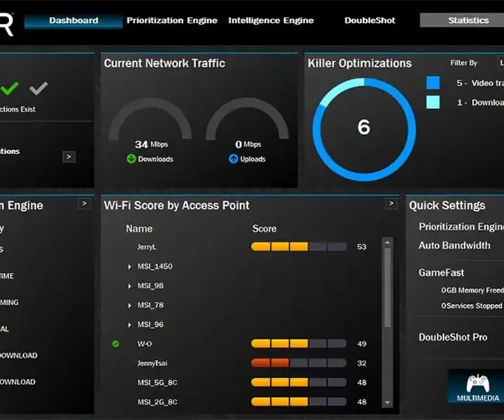
Task: Expand the MSI_1450 access point group
Action: pos(129,267)
